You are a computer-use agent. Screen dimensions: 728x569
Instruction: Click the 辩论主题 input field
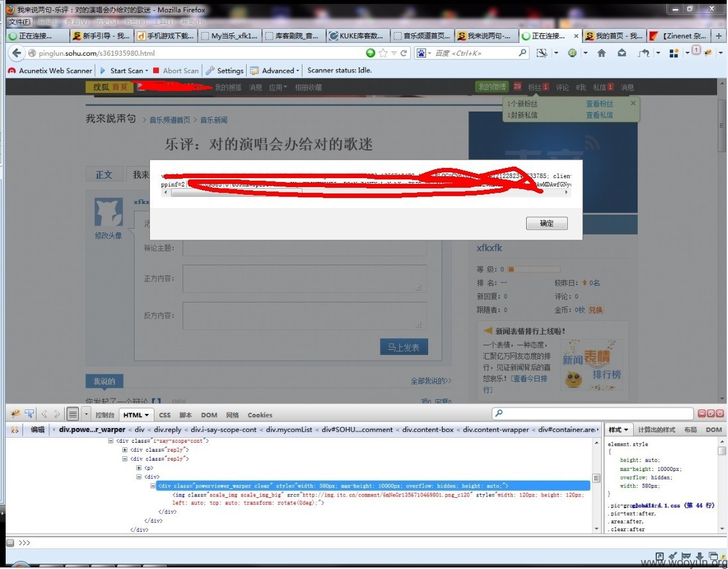304,248
